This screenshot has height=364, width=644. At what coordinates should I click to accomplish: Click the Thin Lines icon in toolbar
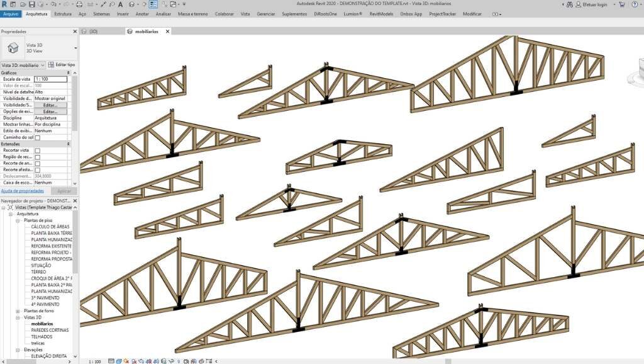tap(153, 4)
